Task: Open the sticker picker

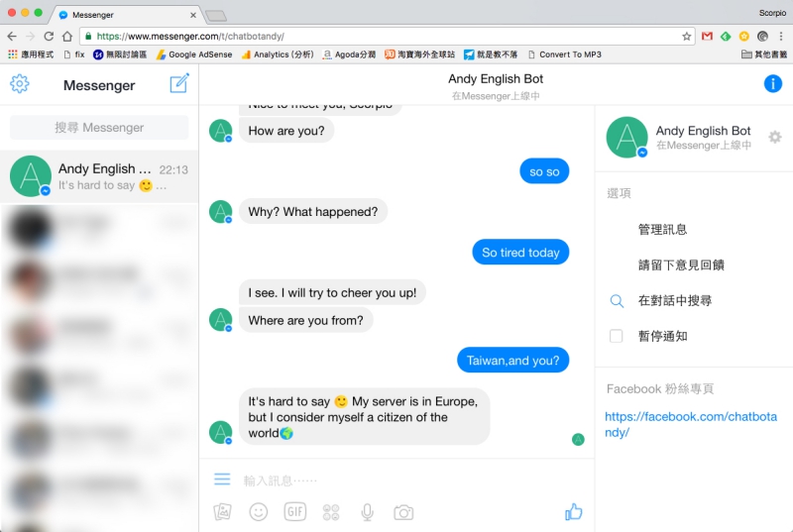Action: pyautogui.click(x=331, y=512)
